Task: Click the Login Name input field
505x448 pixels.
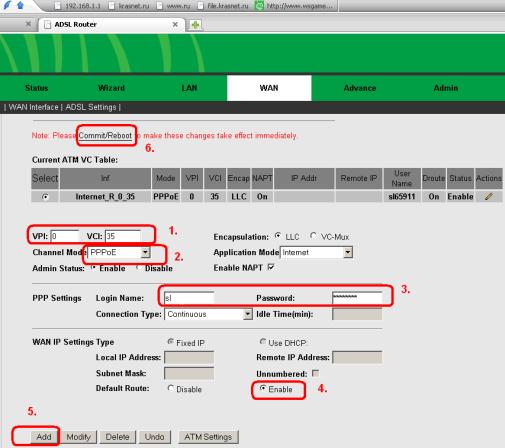Action: 189,298
